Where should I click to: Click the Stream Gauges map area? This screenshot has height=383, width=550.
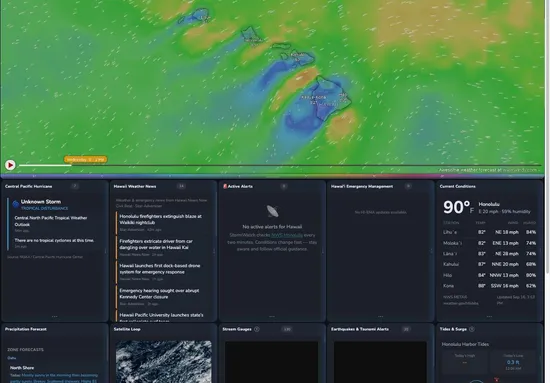click(271, 362)
